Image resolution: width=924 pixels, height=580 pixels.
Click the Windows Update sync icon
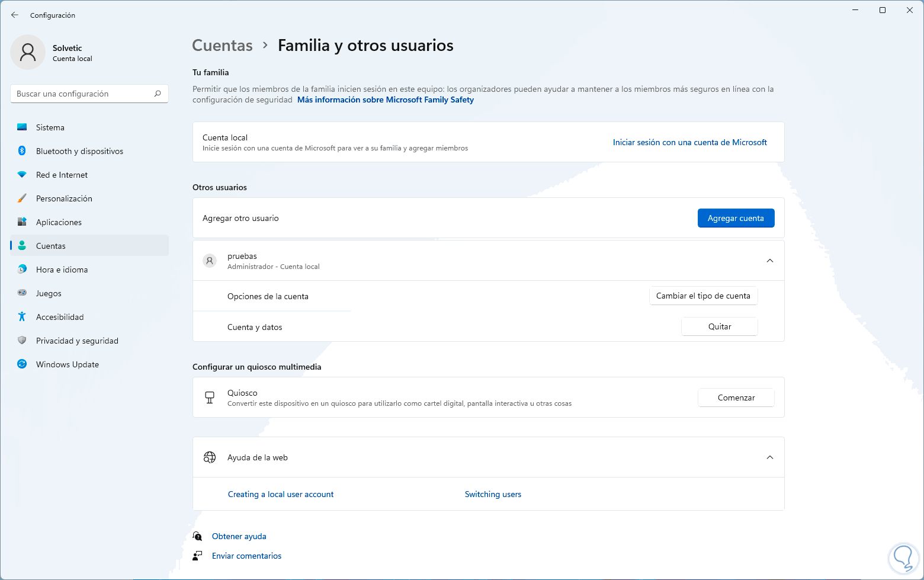pyautogui.click(x=22, y=364)
